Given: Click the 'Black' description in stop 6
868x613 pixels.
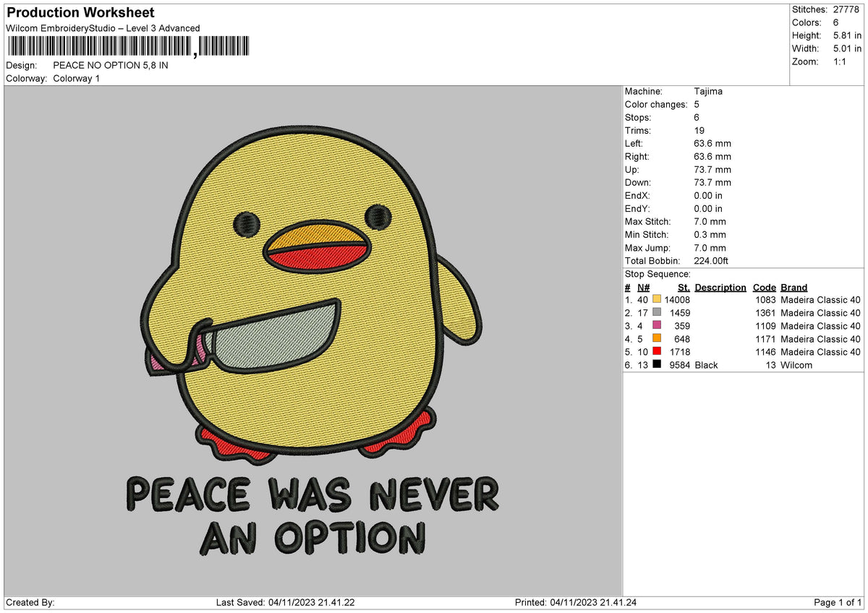Looking at the screenshot, I should (x=706, y=365).
